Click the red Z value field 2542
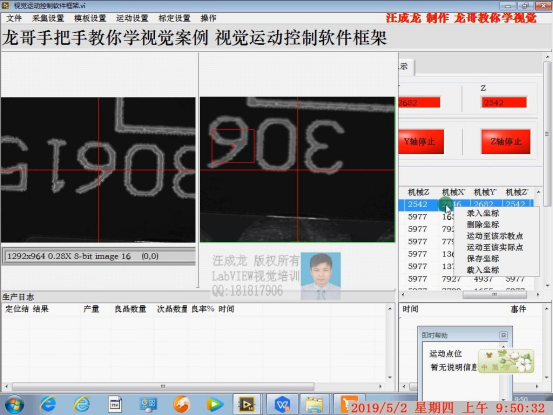 504,103
